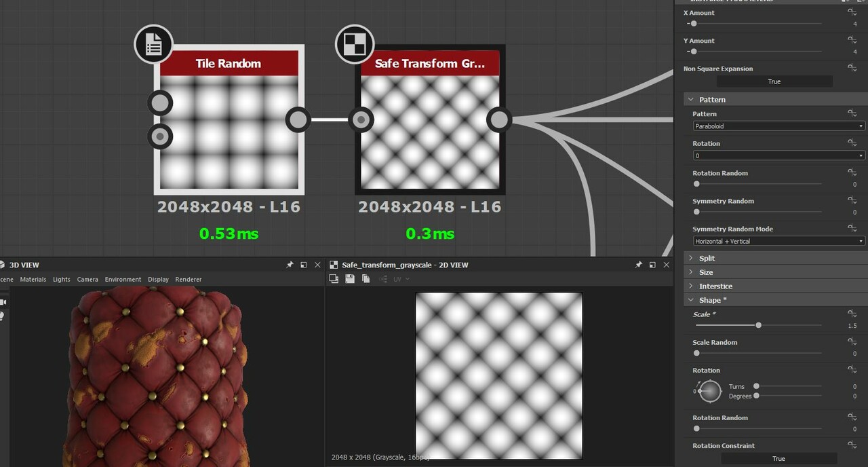
Task: Open the Environment menu in 3D view
Action: pos(123,280)
